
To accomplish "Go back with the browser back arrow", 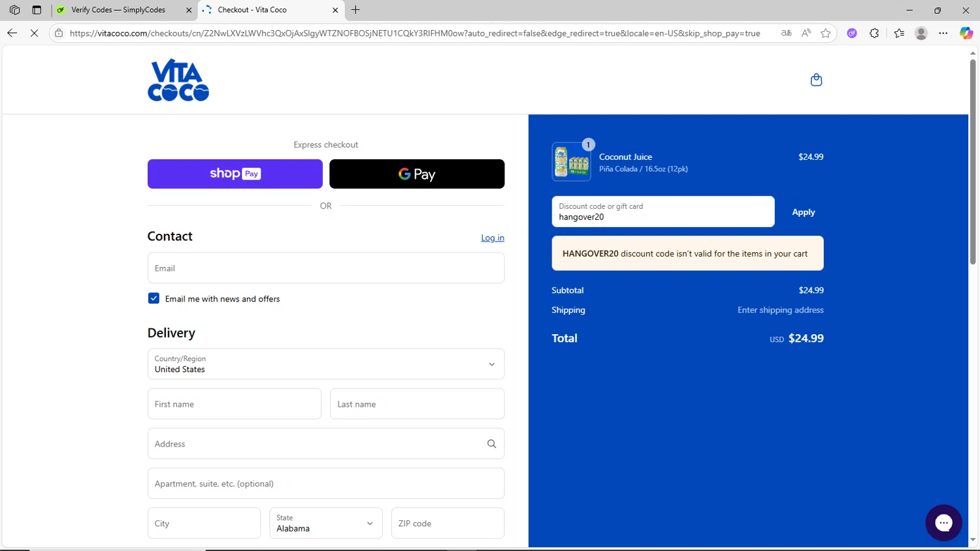I will (x=12, y=33).
